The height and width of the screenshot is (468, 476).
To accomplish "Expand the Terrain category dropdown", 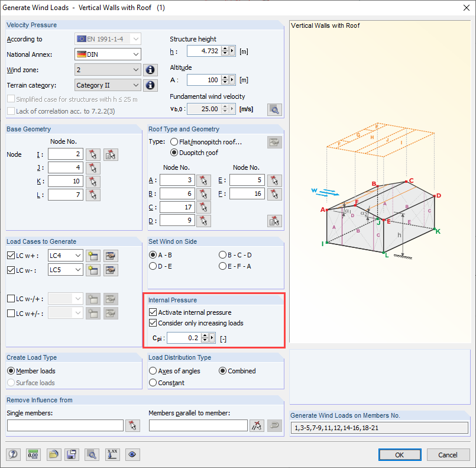I will click(x=135, y=85).
